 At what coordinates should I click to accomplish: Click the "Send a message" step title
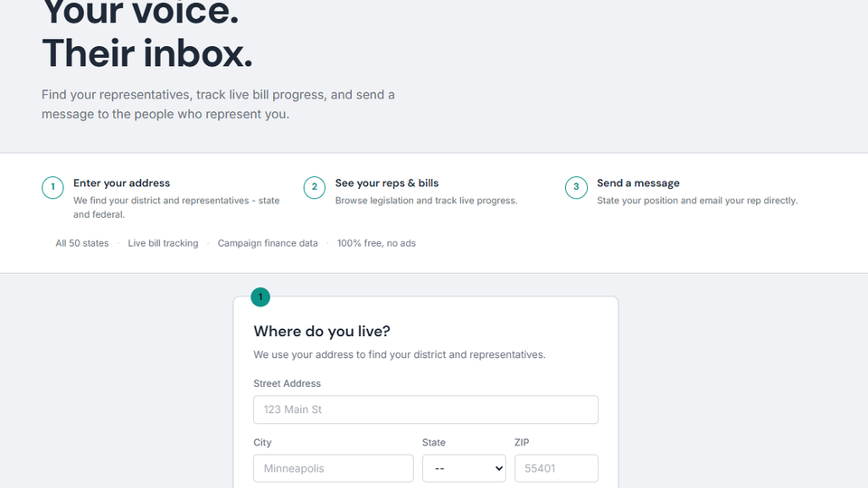[637, 183]
